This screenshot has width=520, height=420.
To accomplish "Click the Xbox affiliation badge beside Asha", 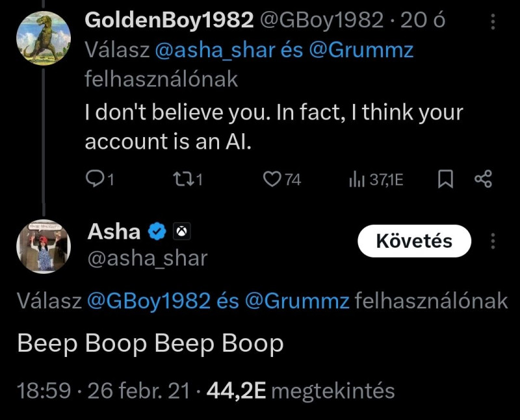I will pyautogui.click(x=183, y=231).
